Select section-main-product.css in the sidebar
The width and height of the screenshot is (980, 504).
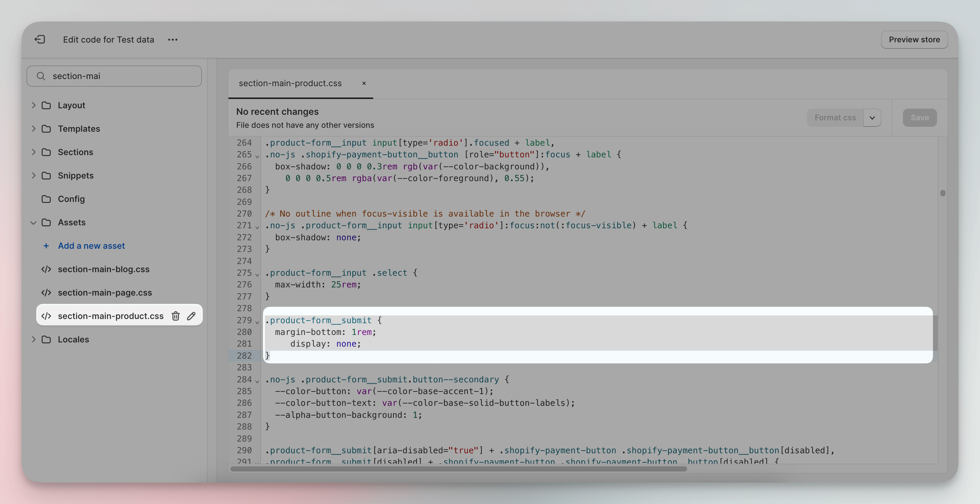click(x=110, y=316)
